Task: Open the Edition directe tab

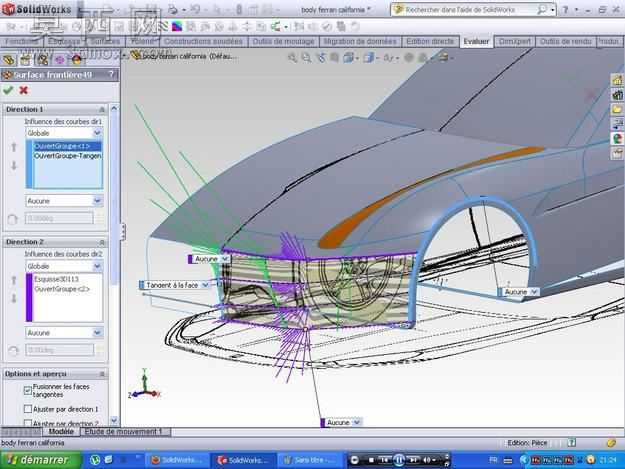Action: click(x=430, y=41)
